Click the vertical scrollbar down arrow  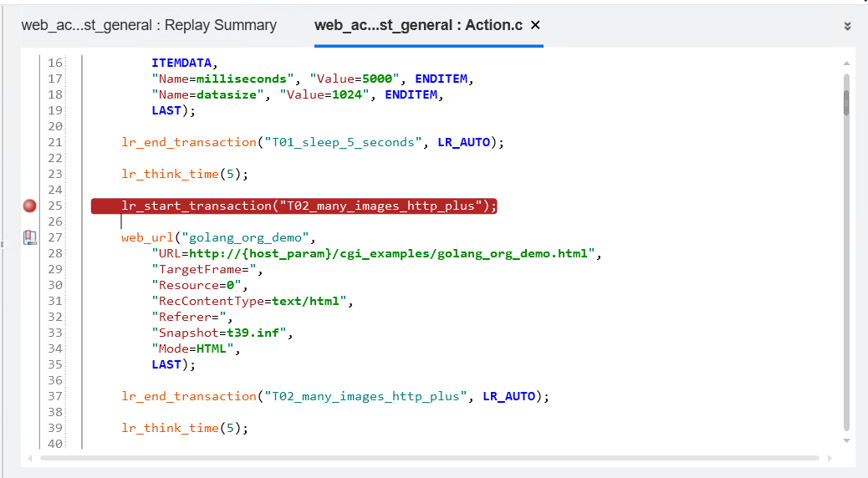pyautogui.click(x=846, y=440)
